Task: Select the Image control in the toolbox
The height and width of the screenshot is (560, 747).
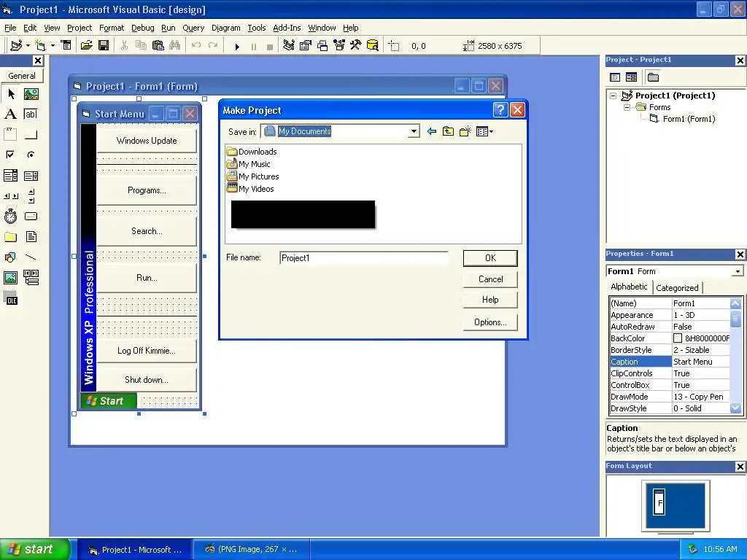Action: click(11, 277)
